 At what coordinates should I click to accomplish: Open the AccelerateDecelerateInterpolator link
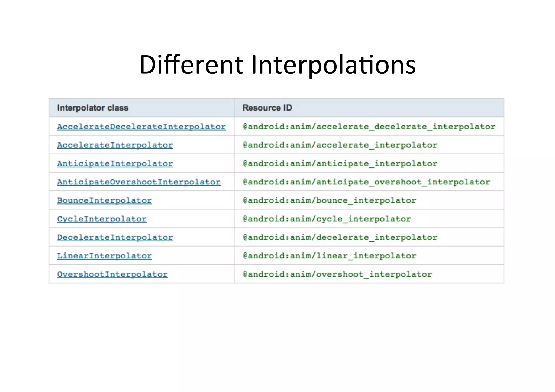141,127
